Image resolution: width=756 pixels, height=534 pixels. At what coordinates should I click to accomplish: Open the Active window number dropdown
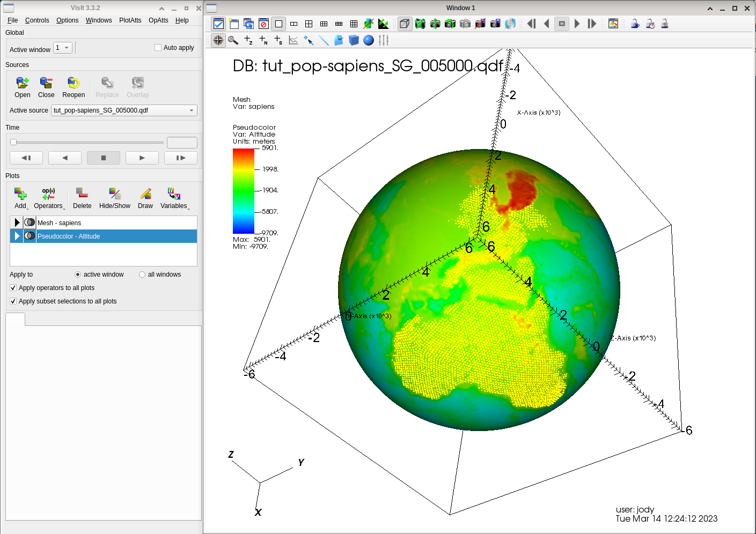coord(63,48)
